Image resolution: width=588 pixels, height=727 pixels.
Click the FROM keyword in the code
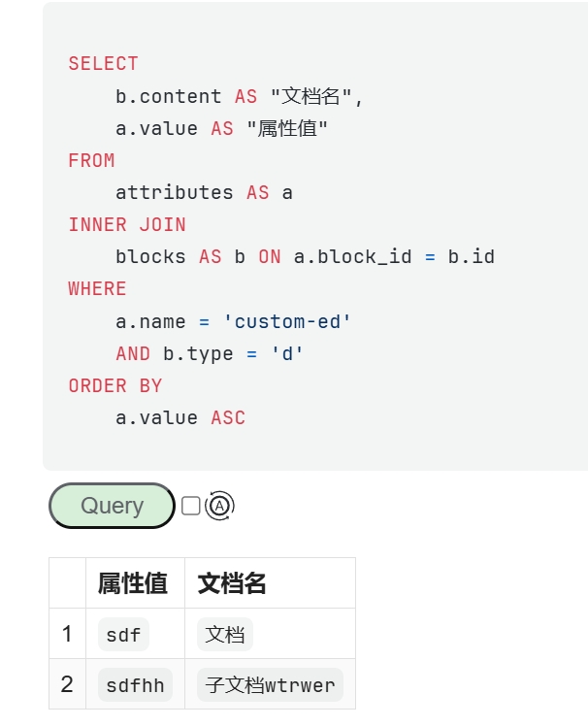[91, 160]
